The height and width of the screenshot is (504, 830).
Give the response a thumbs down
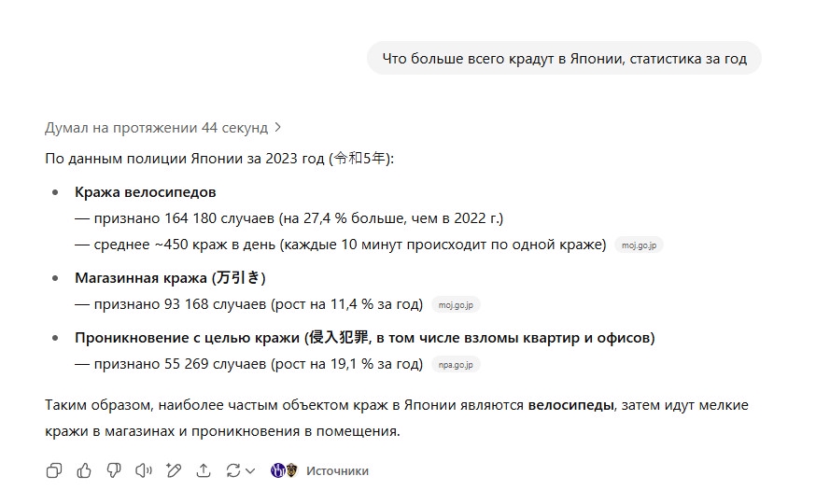[114, 470]
